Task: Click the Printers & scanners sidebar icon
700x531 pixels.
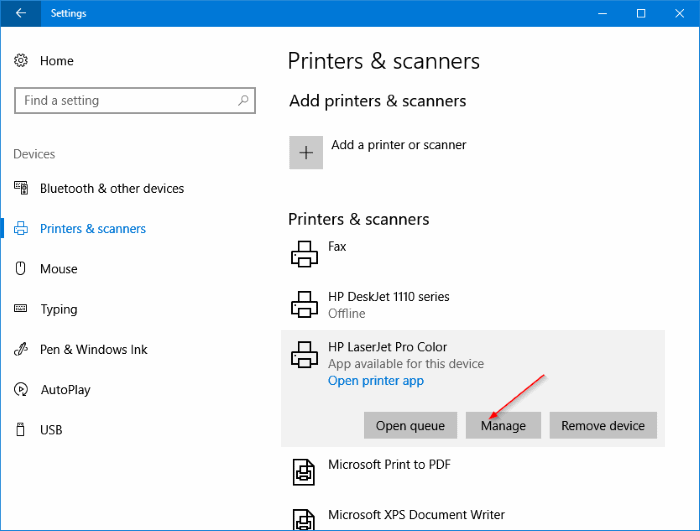Action: [x=21, y=228]
